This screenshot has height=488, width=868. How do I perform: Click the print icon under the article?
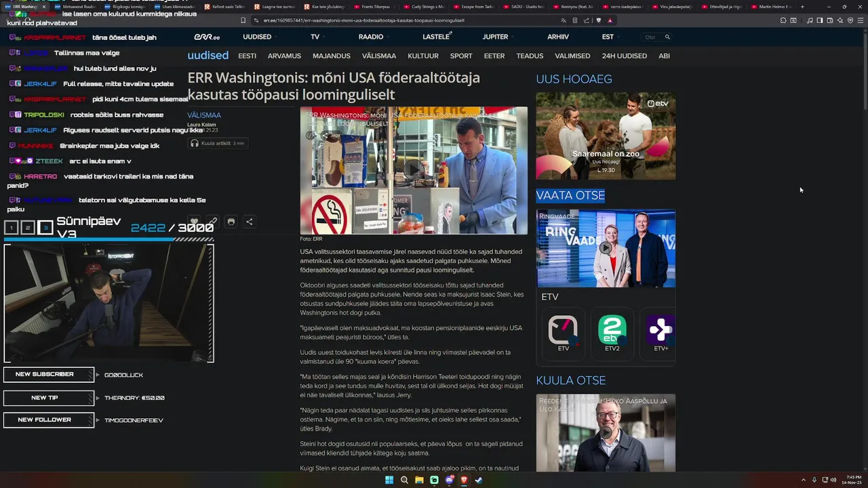click(x=231, y=222)
